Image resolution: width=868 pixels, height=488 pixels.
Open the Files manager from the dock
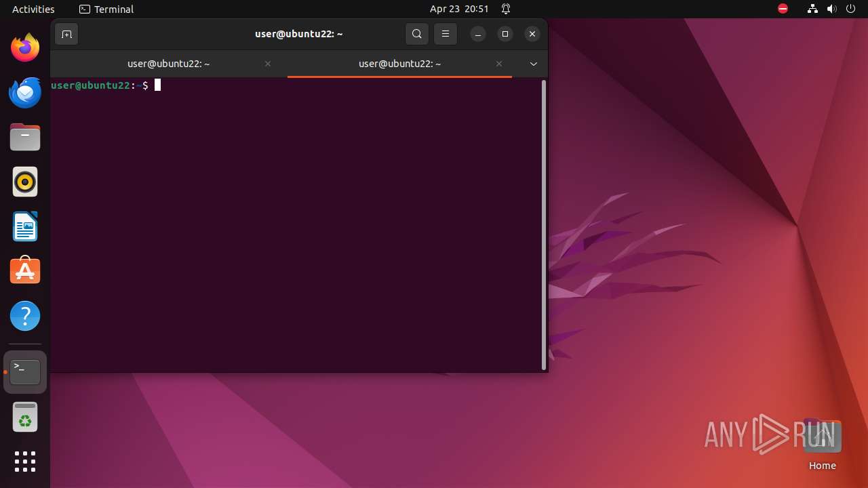coord(25,137)
